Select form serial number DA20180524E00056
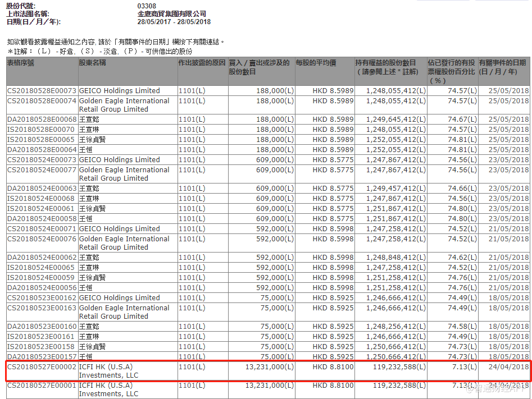 [42, 288]
